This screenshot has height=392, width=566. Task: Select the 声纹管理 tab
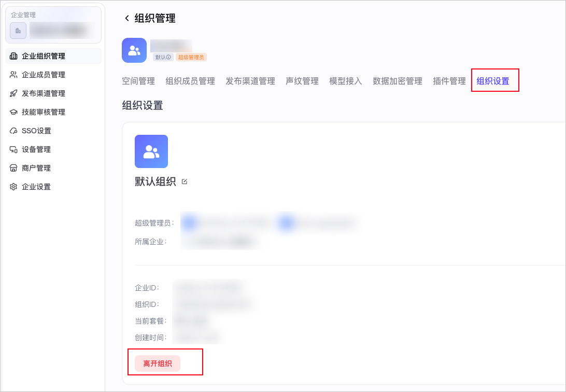point(302,81)
